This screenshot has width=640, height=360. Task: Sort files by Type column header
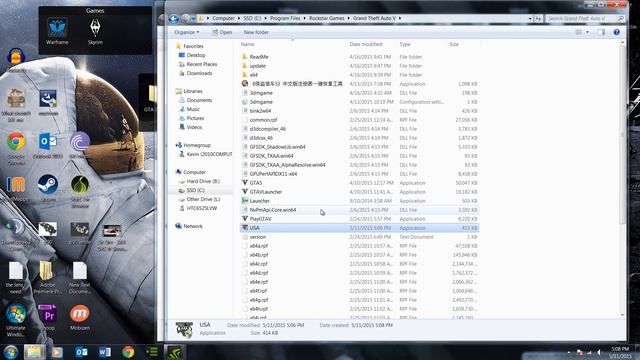tap(404, 44)
